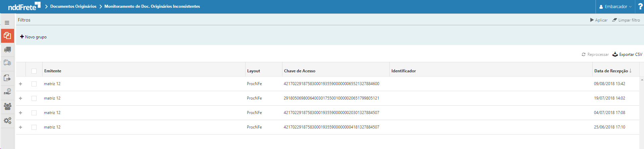Click Monitoramento de Doc. Originários Inconsistentes breadcrumb
Viewport: 644px width, 149px height.
[x=152, y=6]
